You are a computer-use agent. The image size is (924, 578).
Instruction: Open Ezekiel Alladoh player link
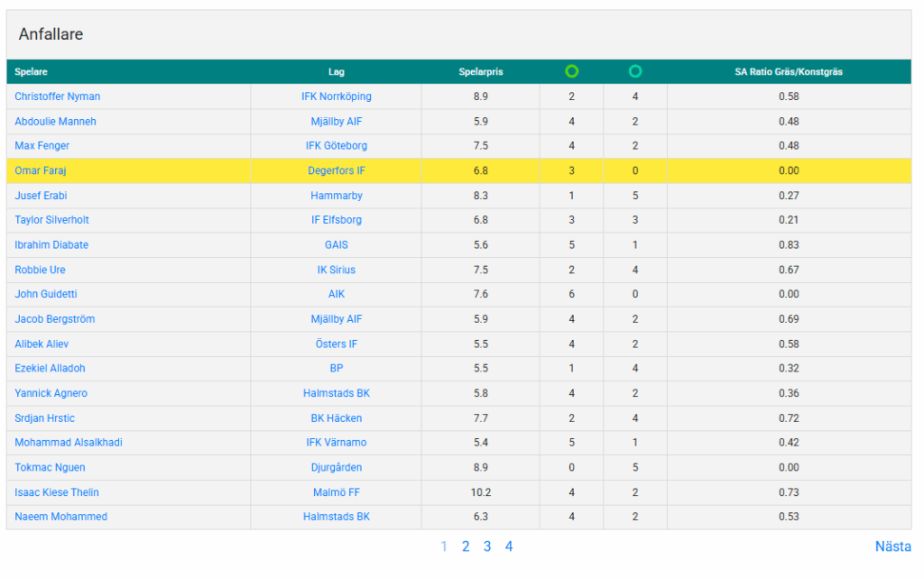pos(51,368)
